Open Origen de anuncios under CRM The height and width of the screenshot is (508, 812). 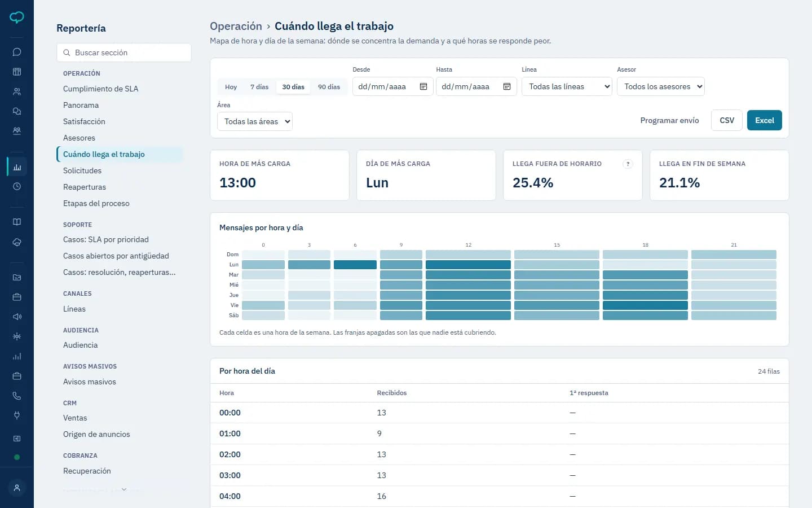96,434
